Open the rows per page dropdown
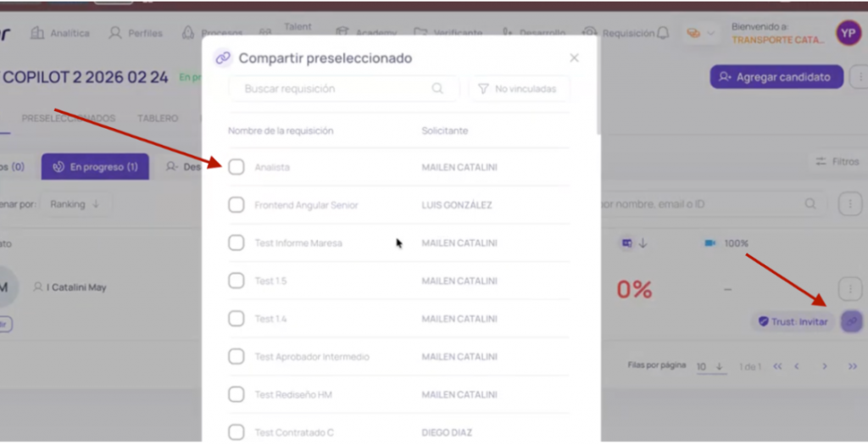 (710, 366)
